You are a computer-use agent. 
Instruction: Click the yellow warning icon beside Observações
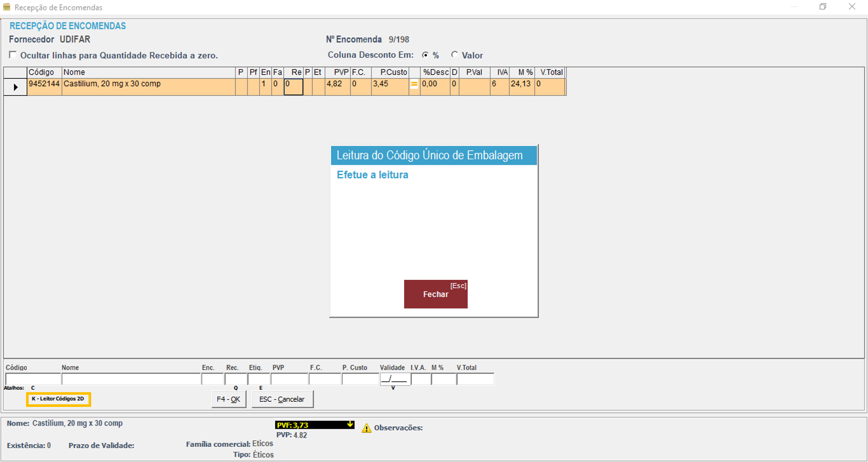click(x=366, y=428)
